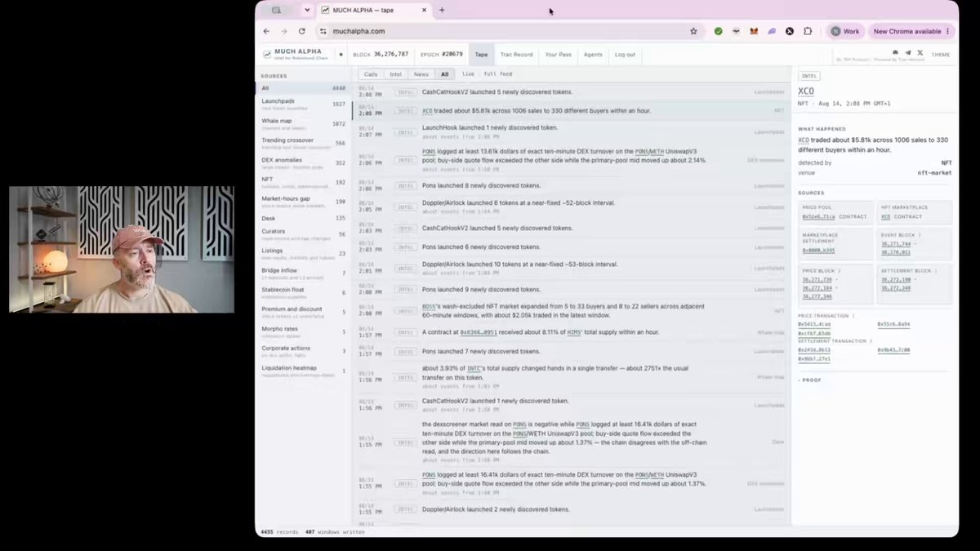Close the MUCH ALPHA tape tab
Image resolution: width=980 pixels, height=551 pixels.
point(424,10)
